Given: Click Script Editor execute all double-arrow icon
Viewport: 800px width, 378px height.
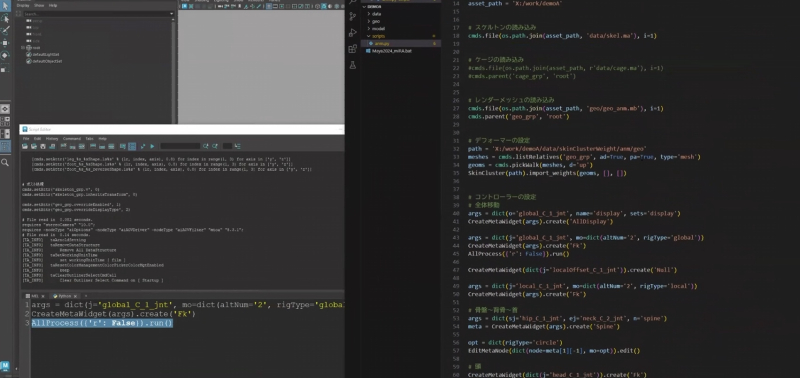Looking at the screenshot, I should [143, 146].
